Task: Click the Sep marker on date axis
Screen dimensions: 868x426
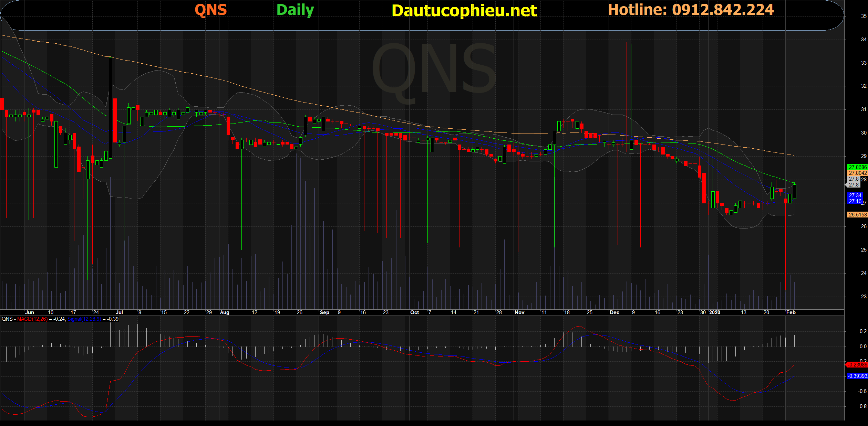Action: click(324, 312)
